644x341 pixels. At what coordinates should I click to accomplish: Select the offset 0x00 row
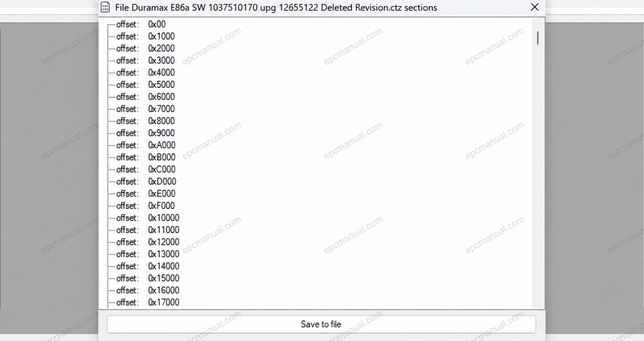pyautogui.click(x=141, y=24)
